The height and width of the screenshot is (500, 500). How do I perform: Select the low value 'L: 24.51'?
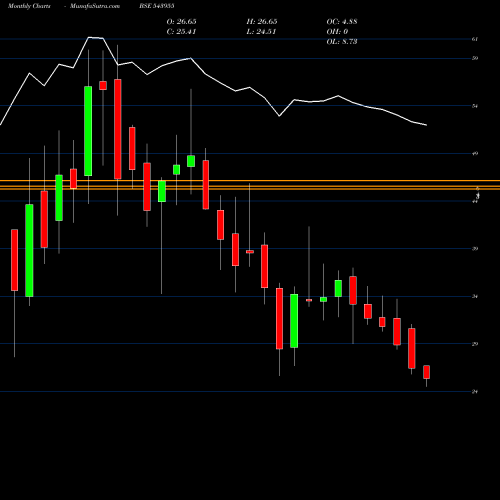(x=261, y=32)
